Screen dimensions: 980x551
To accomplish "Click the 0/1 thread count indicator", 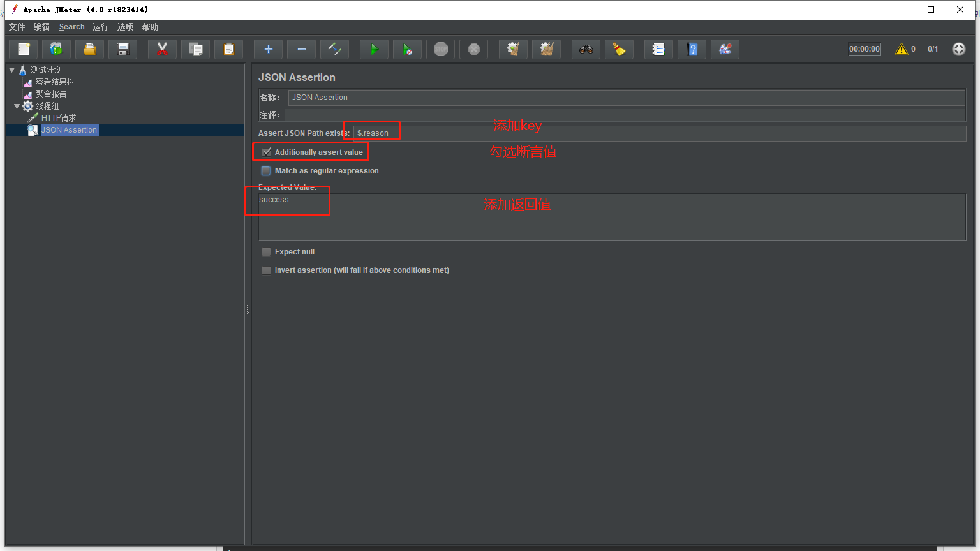I will tap(933, 49).
